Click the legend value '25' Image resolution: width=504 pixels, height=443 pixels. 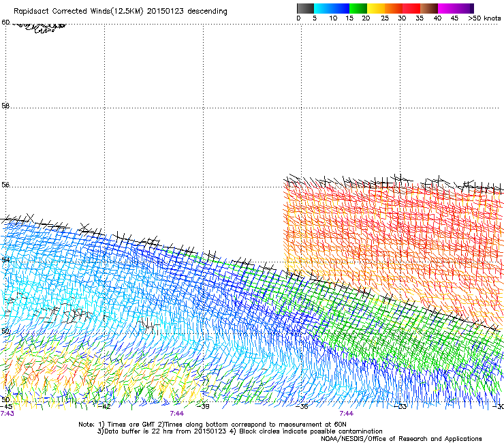tap(385, 18)
